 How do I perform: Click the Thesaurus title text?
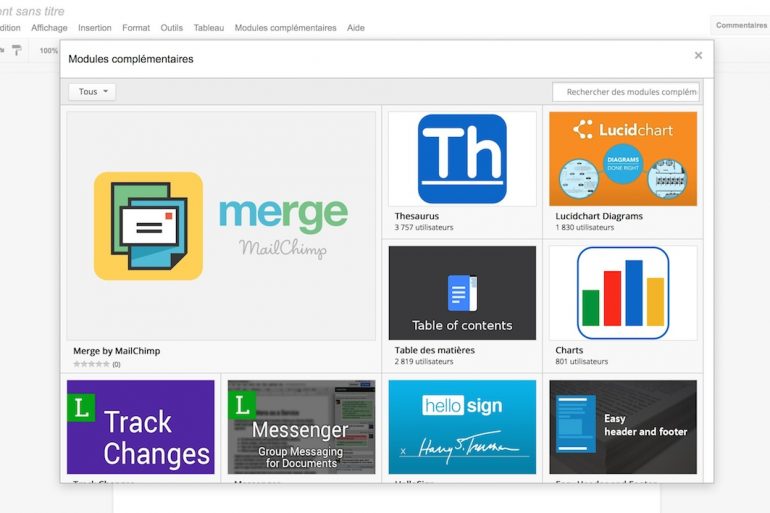(416, 216)
